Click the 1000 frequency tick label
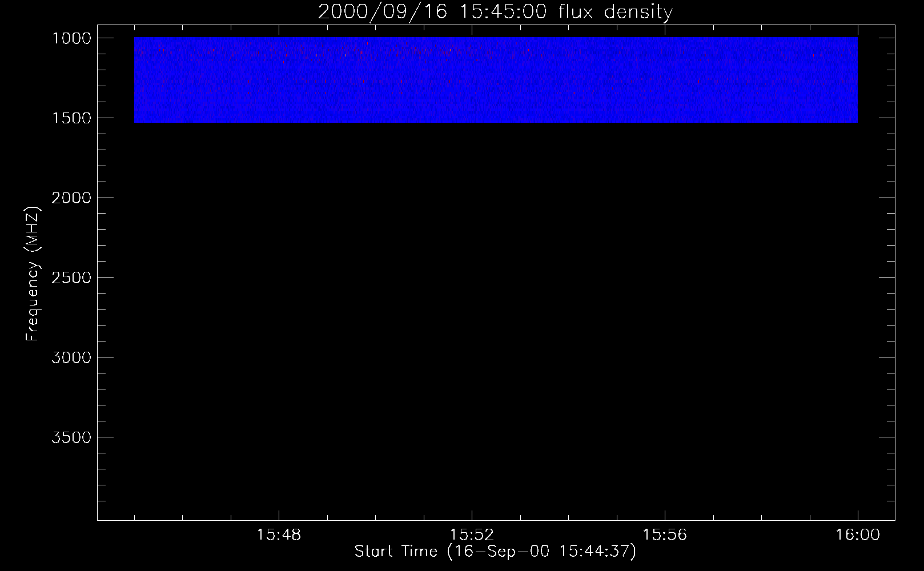The image size is (924, 571). pyautogui.click(x=72, y=38)
